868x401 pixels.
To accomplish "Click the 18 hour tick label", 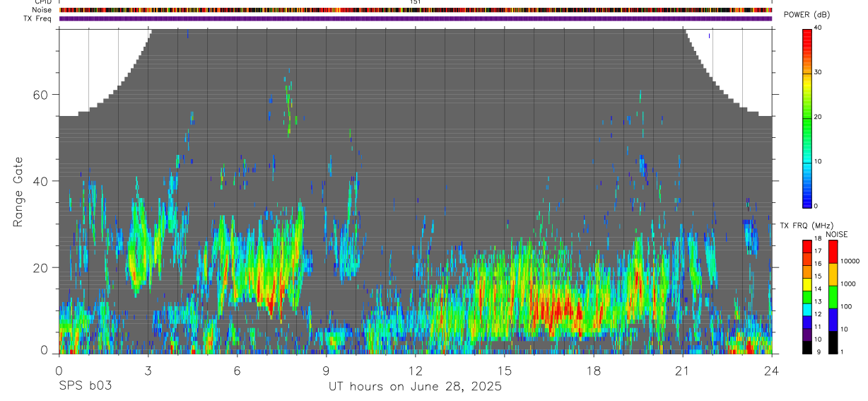I will pos(594,371).
